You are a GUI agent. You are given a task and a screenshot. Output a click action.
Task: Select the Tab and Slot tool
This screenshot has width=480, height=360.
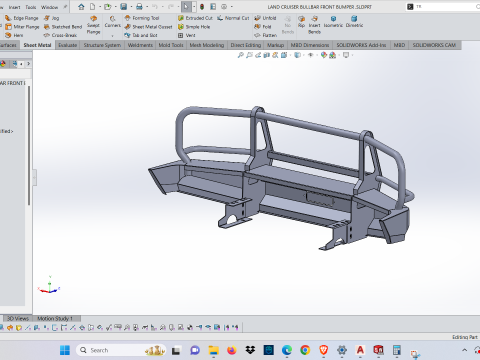point(141,35)
